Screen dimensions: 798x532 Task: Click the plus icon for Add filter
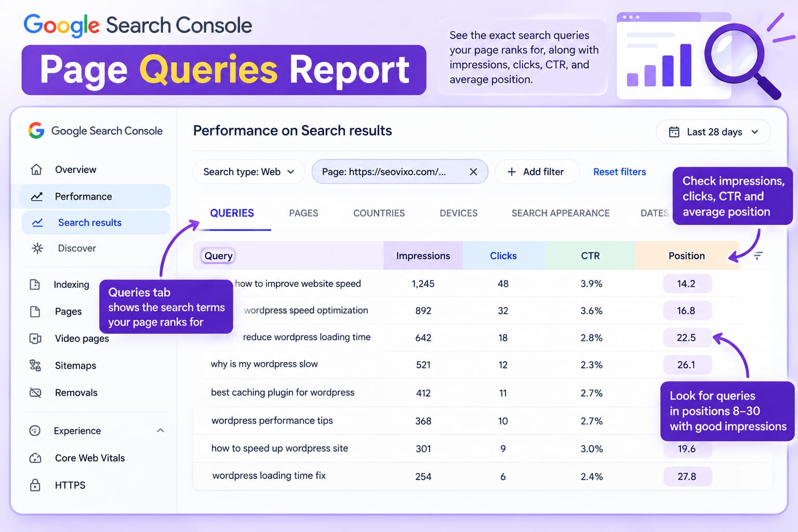point(511,172)
